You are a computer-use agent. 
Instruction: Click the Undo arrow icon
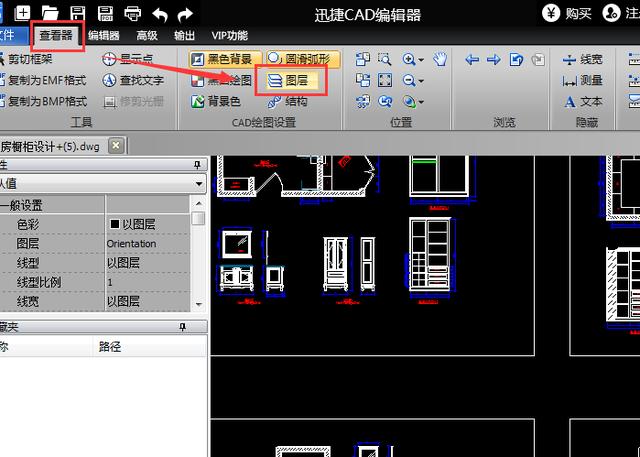point(160,15)
